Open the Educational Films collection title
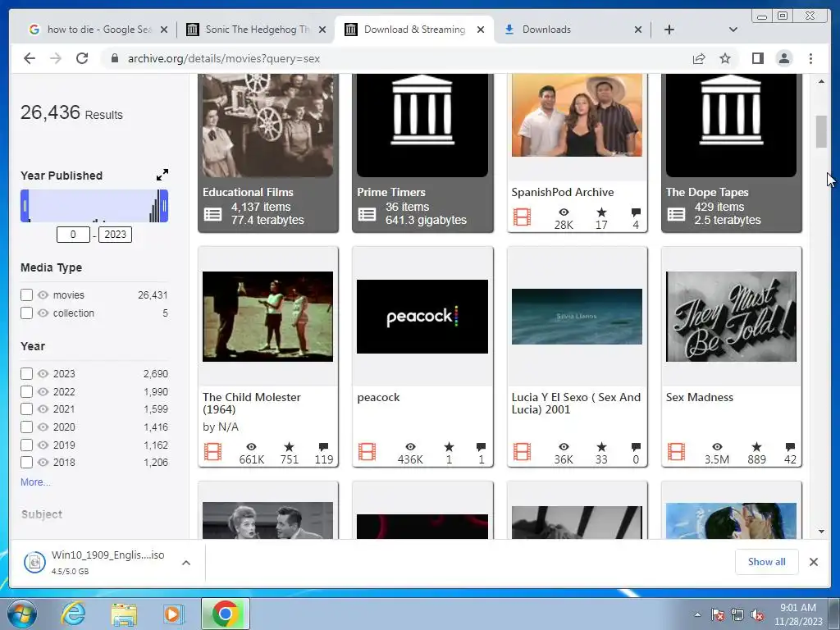The width and height of the screenshot is (840, 630). 248,192
